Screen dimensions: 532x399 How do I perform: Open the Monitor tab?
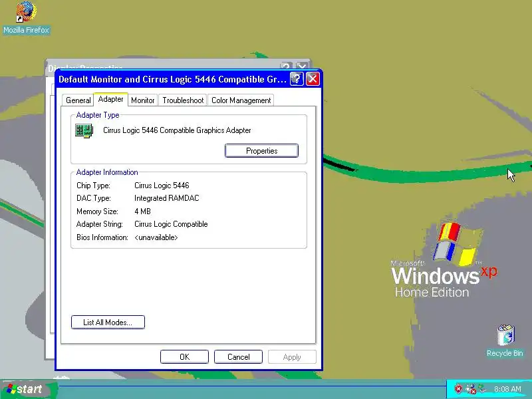click(x=143, y=100)
